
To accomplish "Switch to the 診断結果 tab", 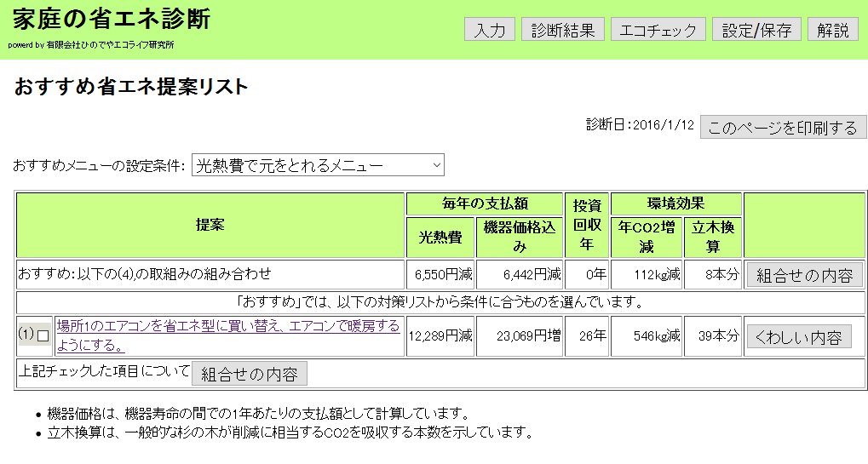I will pyautogui.click(x=562, y=29).
